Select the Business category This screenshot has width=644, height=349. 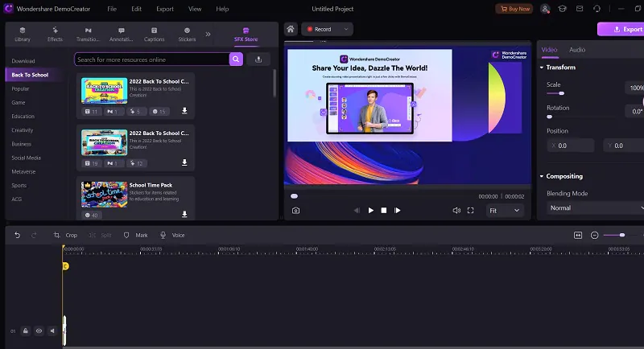point(22,144)
